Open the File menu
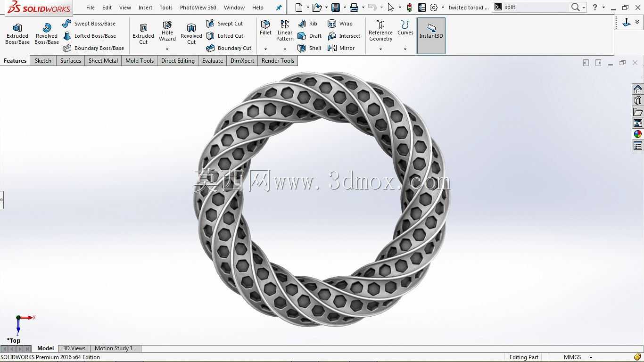This screenshot has width=644, height=362. (x=91, y=8)
